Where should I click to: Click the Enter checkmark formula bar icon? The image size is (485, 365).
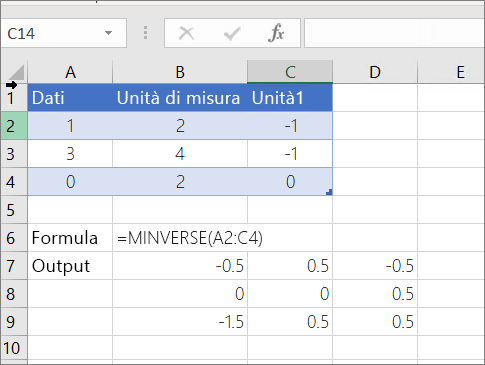point(232,33)
